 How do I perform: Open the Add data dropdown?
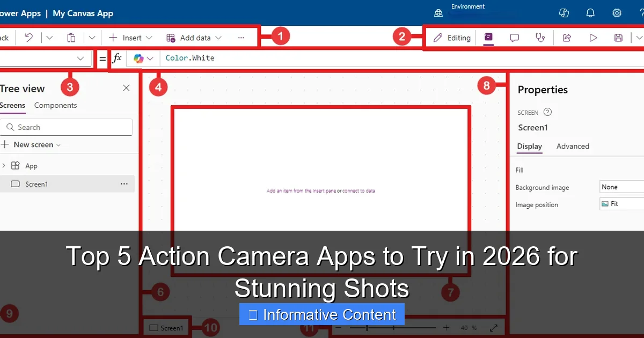[x=194, y=38]
